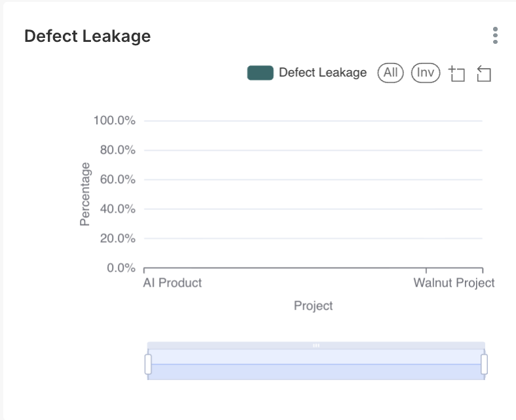The image size is (516, 420).
Task: Activate the area zoom selection tool
Action: click(457, 74)
